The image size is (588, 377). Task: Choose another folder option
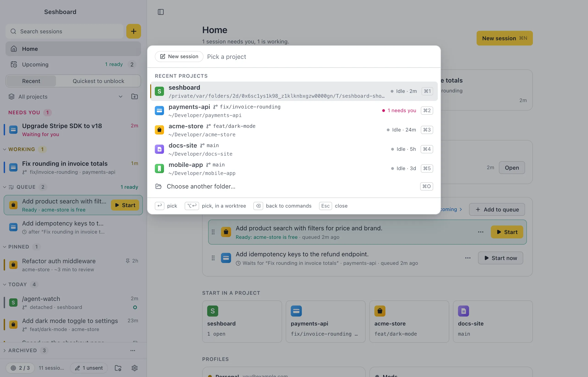(294, 186)
